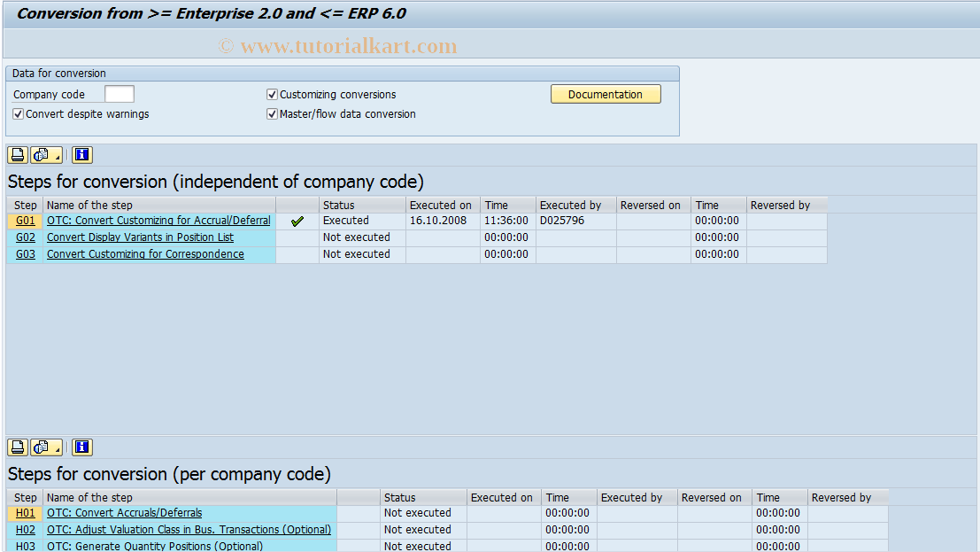Click the Information icon above the independent steps
Image resolution: width=980 pixels, height=552 pixels.
[x=81, y=154]
